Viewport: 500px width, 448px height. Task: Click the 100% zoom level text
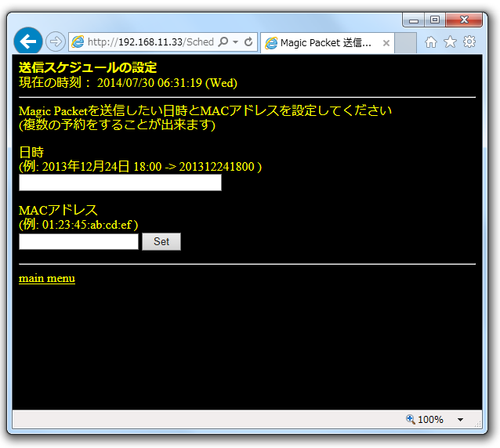[x=430, y=420]
